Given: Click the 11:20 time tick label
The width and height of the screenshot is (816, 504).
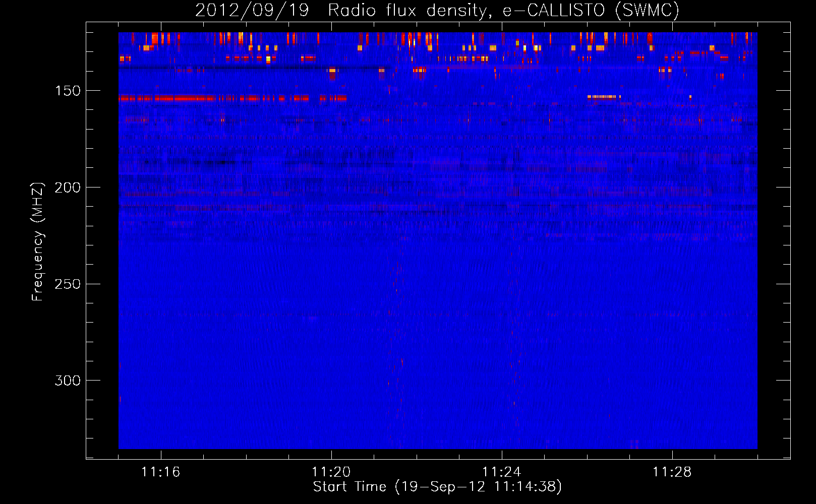Looking at the screenshot, I should (331, 472).
